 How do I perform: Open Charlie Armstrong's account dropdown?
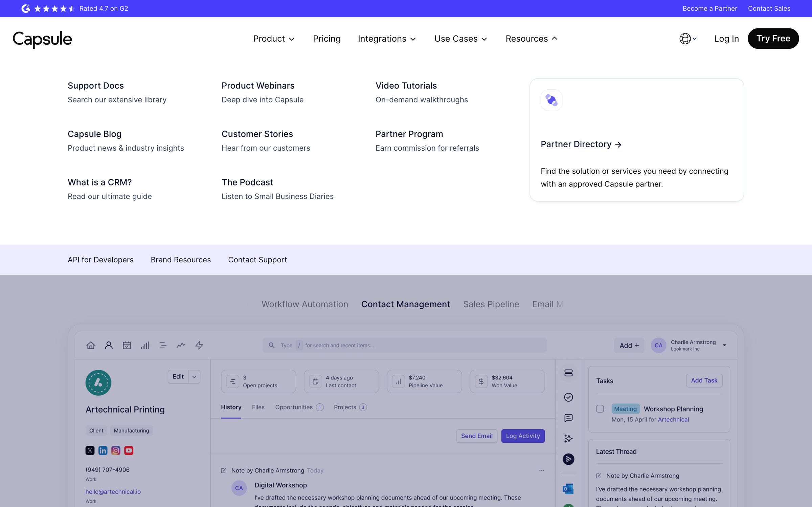(724, 345)
